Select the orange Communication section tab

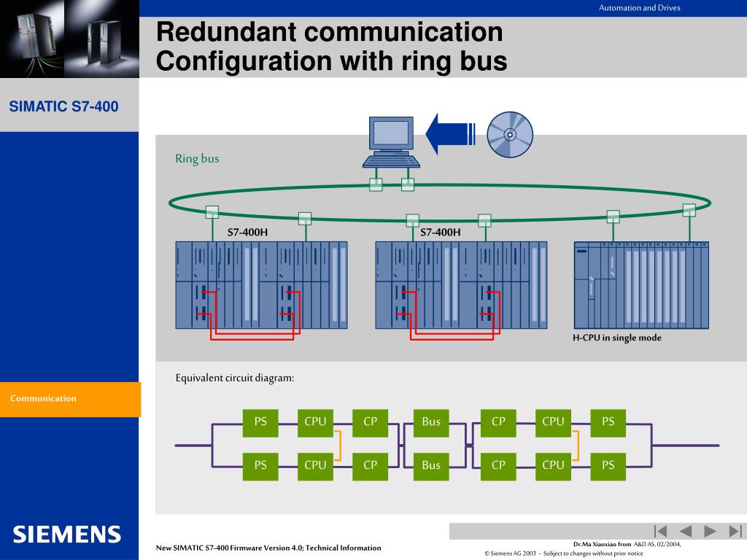[x=71, y=399]
